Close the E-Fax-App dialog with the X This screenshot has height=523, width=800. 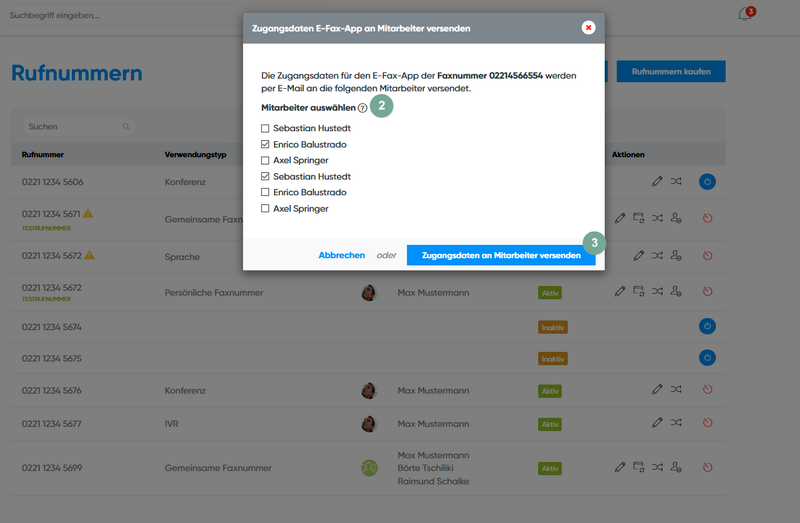click(588, 28)
